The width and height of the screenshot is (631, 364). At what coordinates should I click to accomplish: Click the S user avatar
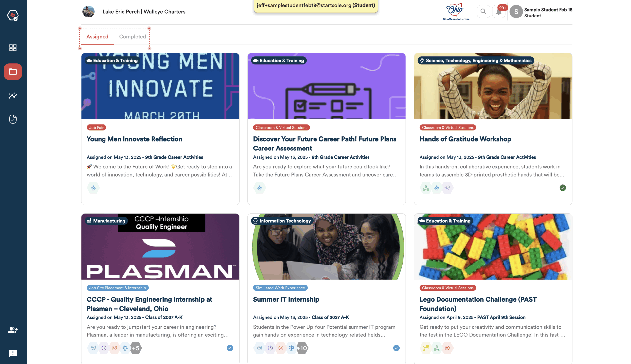coord(516,12)
